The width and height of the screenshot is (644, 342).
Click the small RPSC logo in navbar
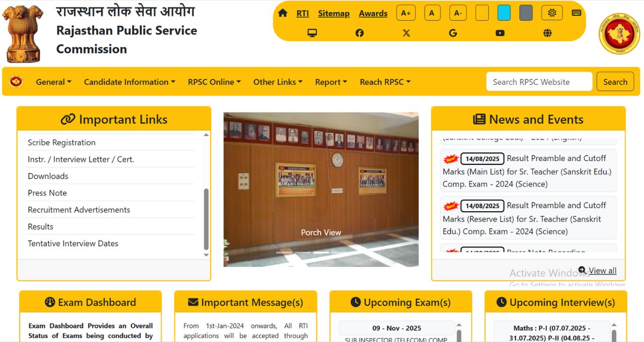[x=16, y=81]
